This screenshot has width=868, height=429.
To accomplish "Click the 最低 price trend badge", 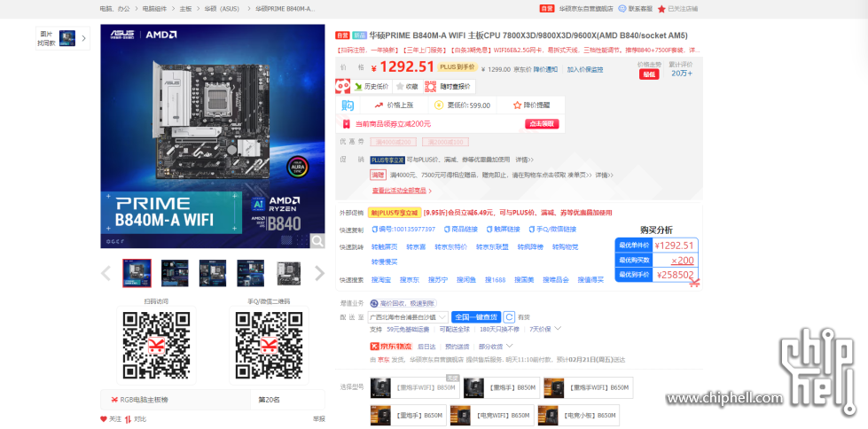I will pyautogui.click(x=649, y=74).
